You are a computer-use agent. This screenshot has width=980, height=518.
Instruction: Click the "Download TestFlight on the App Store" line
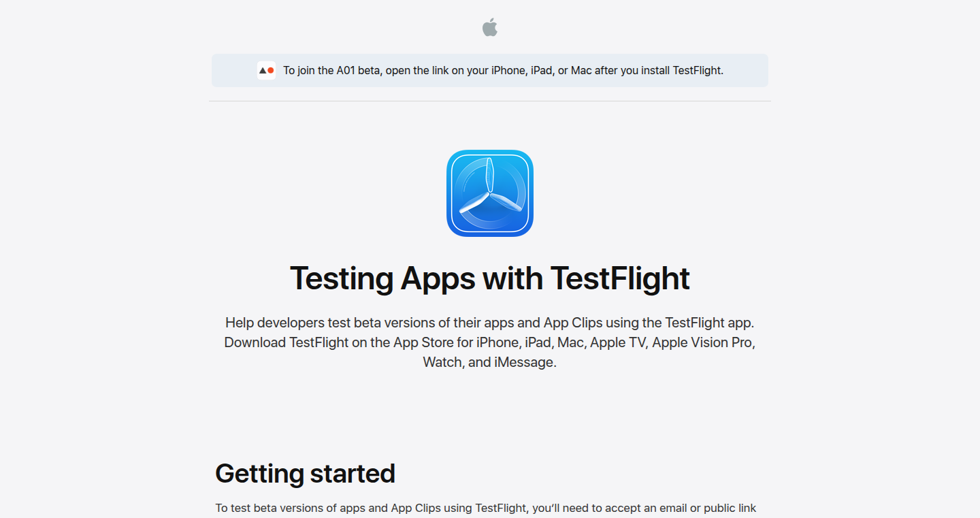click(x=490, y=342)
